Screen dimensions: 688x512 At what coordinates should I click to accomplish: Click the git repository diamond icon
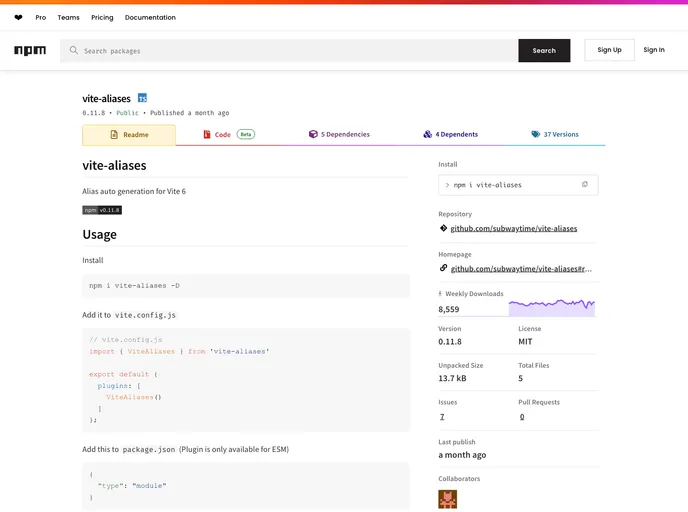[443, 228]
